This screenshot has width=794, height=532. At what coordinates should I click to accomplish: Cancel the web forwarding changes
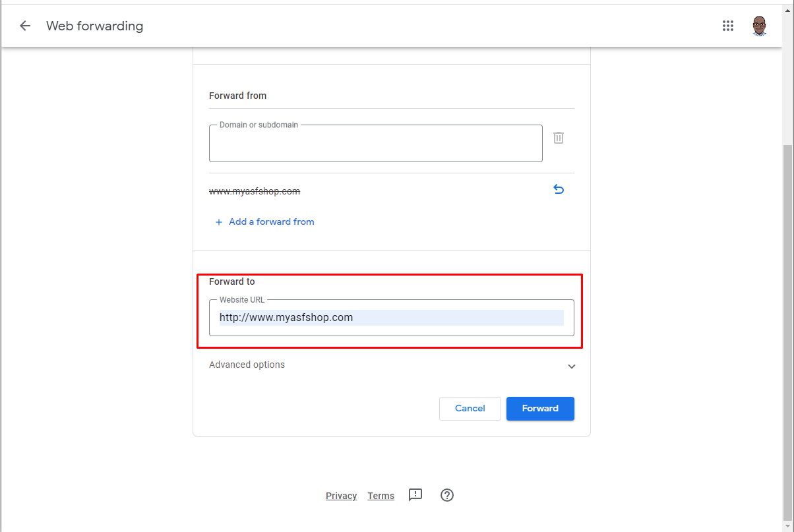(470, 409)
